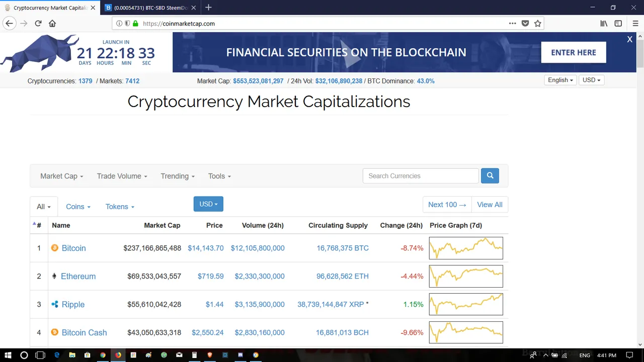Toggle the Firefox sidebar view
This screenshot has width=644, height=362.
618,23
